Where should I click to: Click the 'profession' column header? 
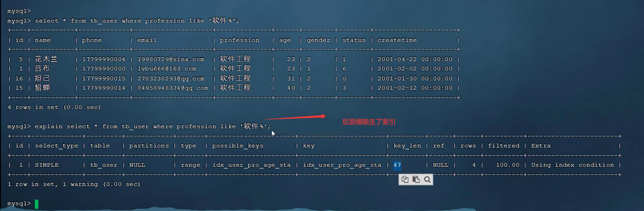coord(239,40)
